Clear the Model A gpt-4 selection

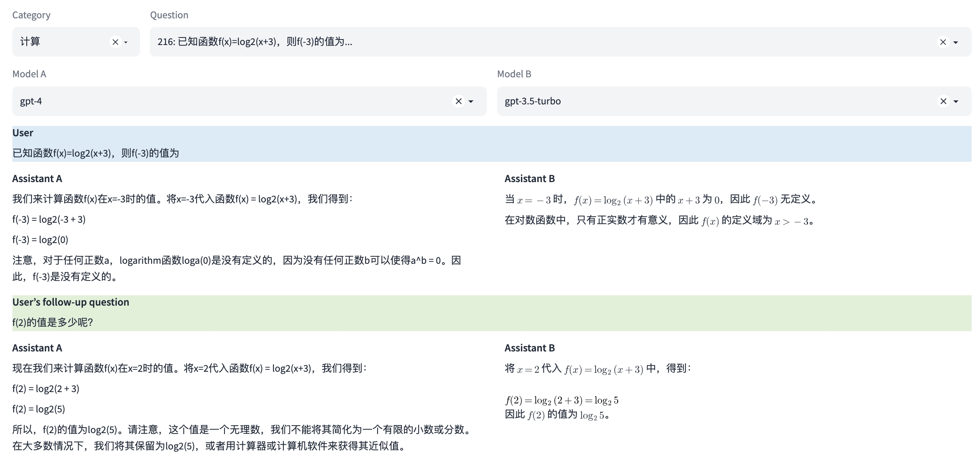(x=459, y=101)
